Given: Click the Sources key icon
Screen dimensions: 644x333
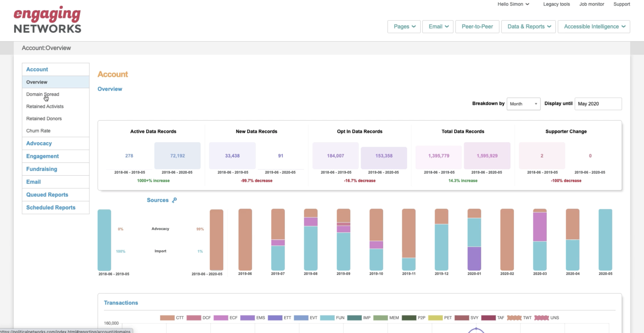Looking at the screenshot, I should (x=174, y=200).
